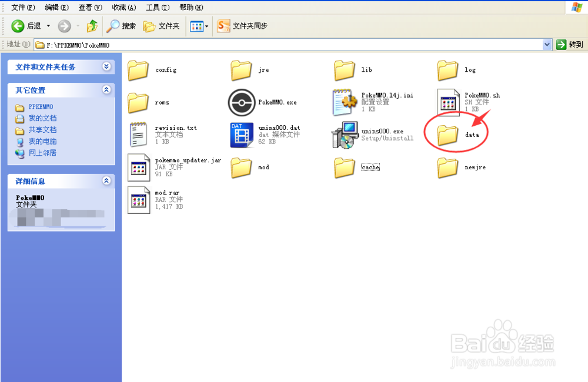Open the Forward button history dropdown arrow

[x=78, y=26]
